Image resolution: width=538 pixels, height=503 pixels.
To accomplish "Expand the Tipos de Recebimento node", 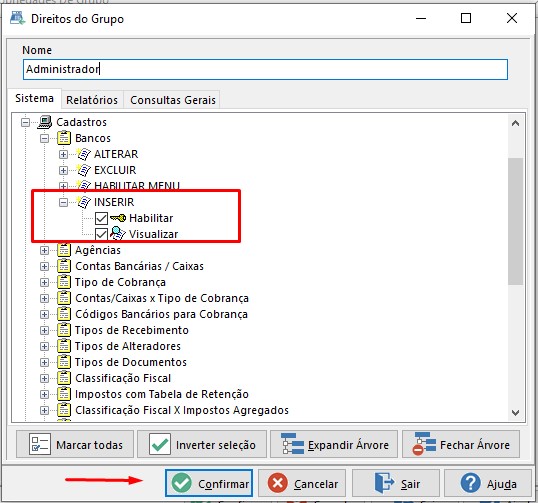I will click(44, 330).
